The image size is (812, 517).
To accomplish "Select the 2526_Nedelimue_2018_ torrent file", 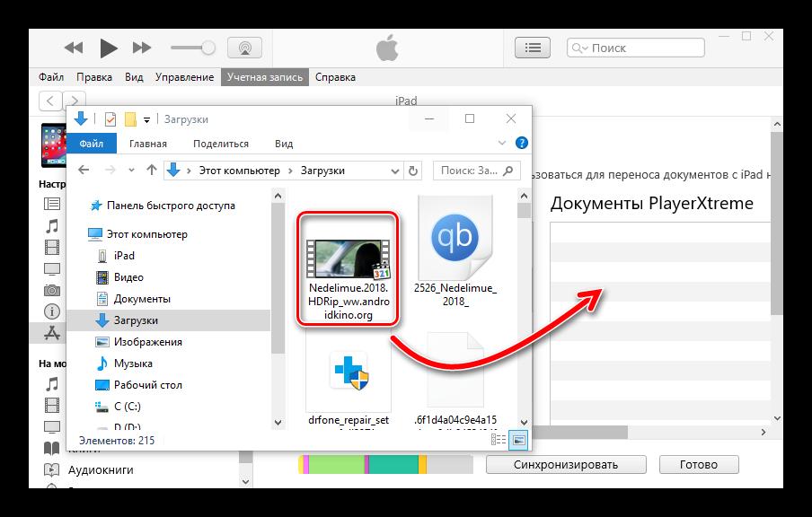I will (x=455, y=252).
